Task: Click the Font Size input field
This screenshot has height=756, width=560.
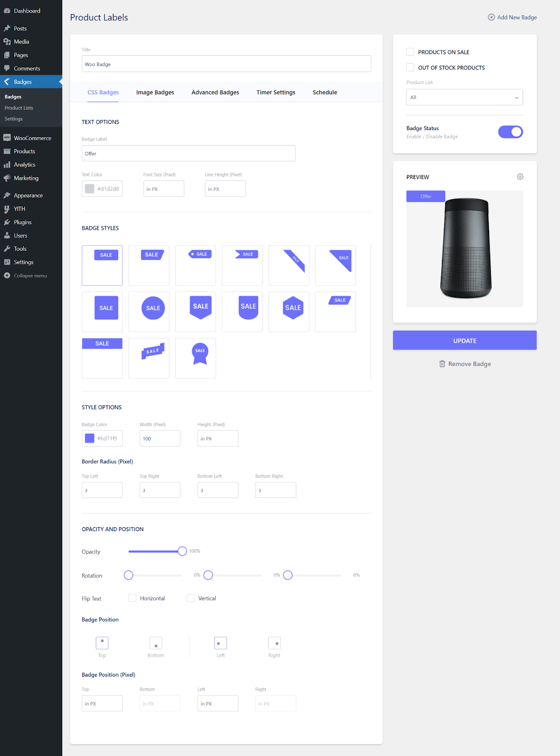Action: click(164, 189)
